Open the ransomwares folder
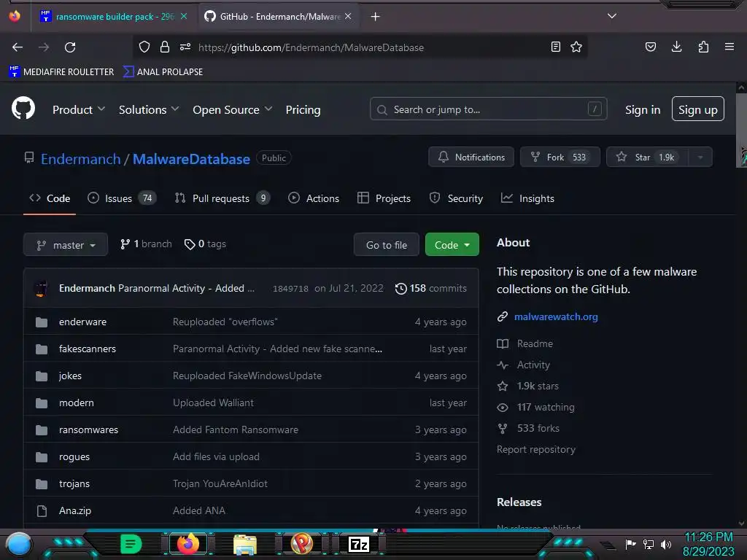Viewport: 747px width, 560px height. (x=88, y=430)
